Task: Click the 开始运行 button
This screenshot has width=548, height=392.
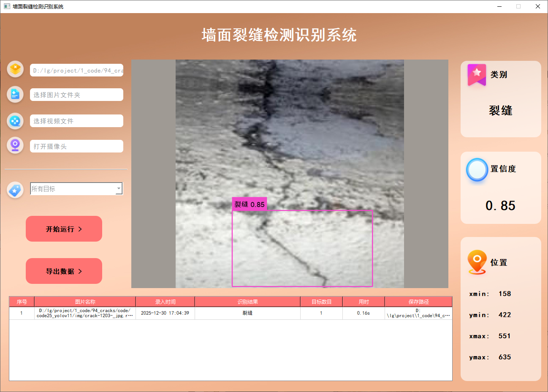Action: coord(64,229)
